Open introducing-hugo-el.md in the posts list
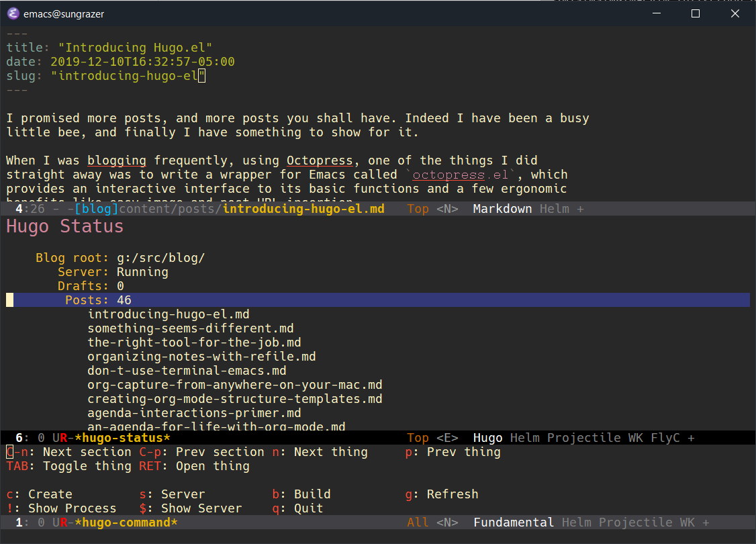The width and height of the screenshot is (756, 544). tap(169, 314)
